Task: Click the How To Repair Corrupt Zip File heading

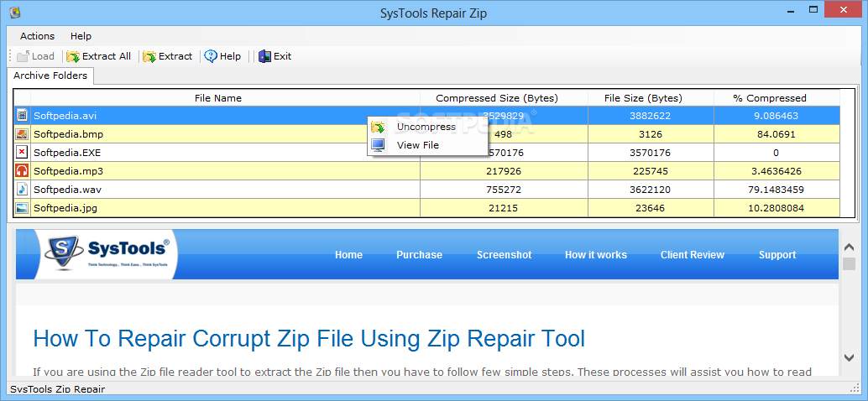Action: 309,338
